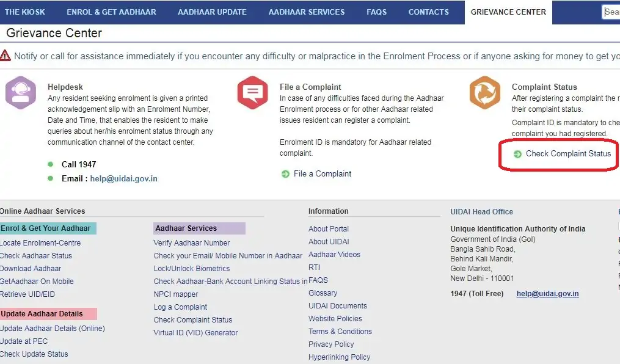Click the Retrieve UID/EID link
620x364 pixels.
pyautogui.click(x=27, y=294)
